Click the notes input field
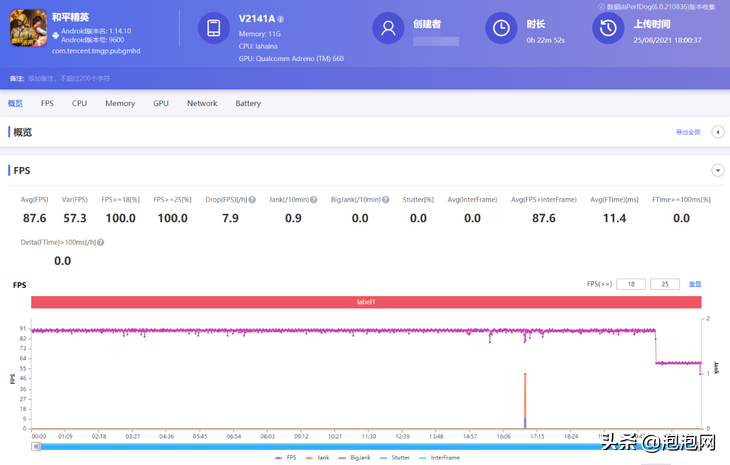Image resolution: width=730 pixels, height=465 pixels. [x=69, y=79]
